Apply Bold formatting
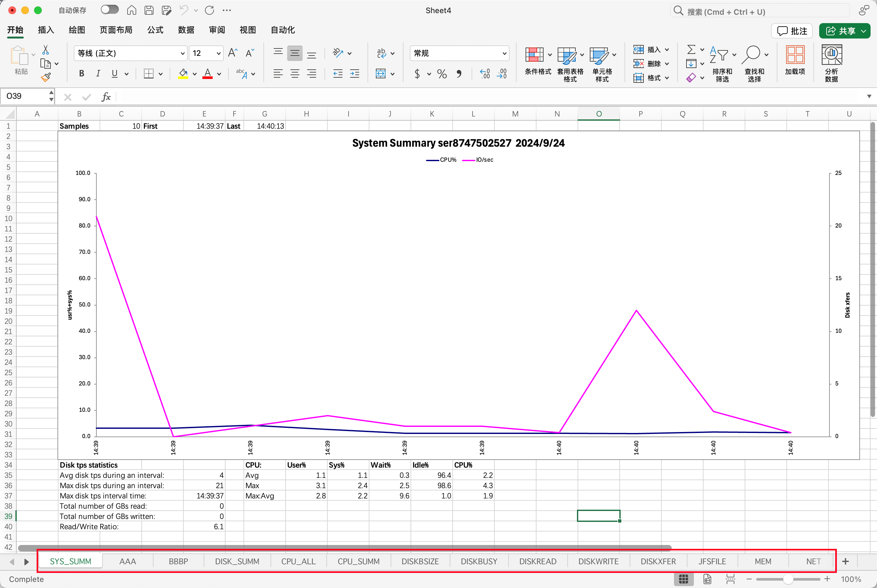Image resolution: width=877 pixels, height=588 pixels. tap(81, 73)
